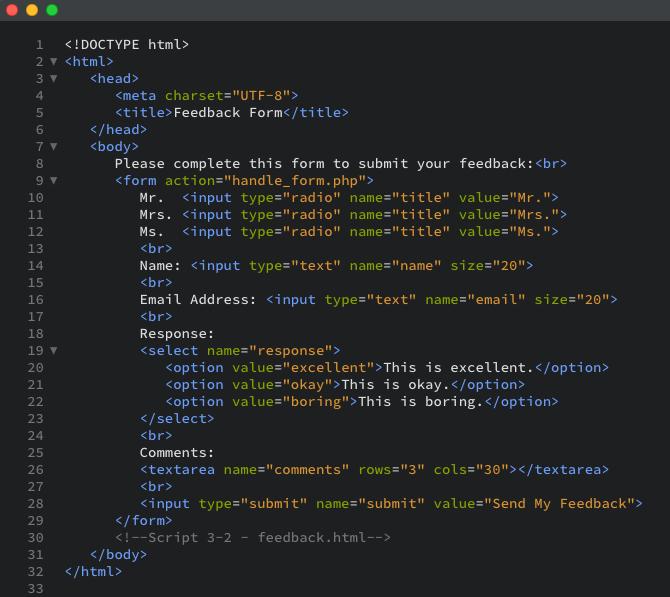Click the opening <head> tag
The height and width of the screenshot is (597, 670).
[x=115, y=79]
